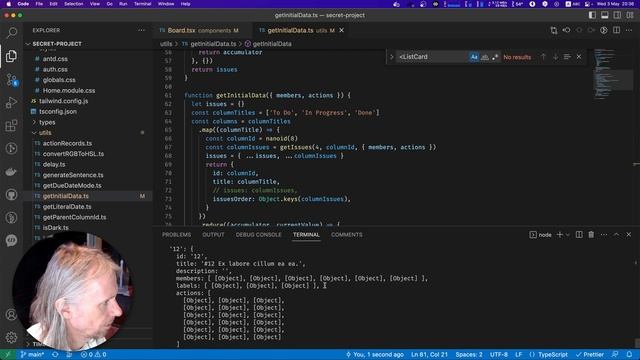The image size is (640, 360).
Task: Open editor more actions ellipsis
Action: 629,30
